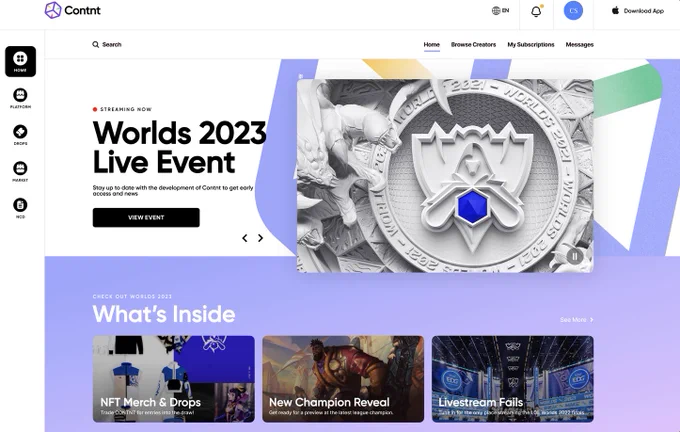Image resolution: width=680 pixels, height=432 pixels.
Task: Open Browse Creators tab
Action: pyautogui.click(x=473, y=44)
